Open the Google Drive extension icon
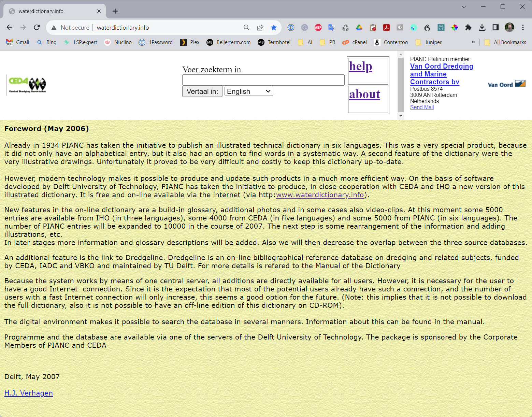This screenshot has height=417, width=532. tap(359, 28)
